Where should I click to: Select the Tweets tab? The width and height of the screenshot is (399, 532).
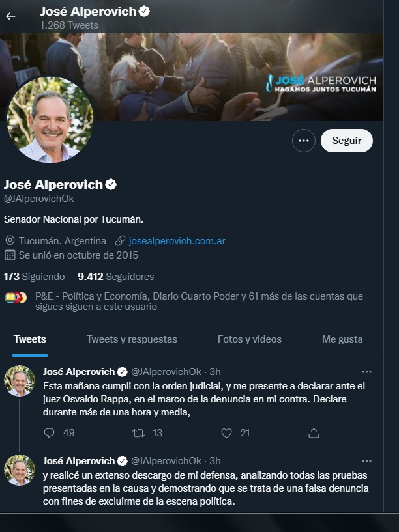click(30, 339)
